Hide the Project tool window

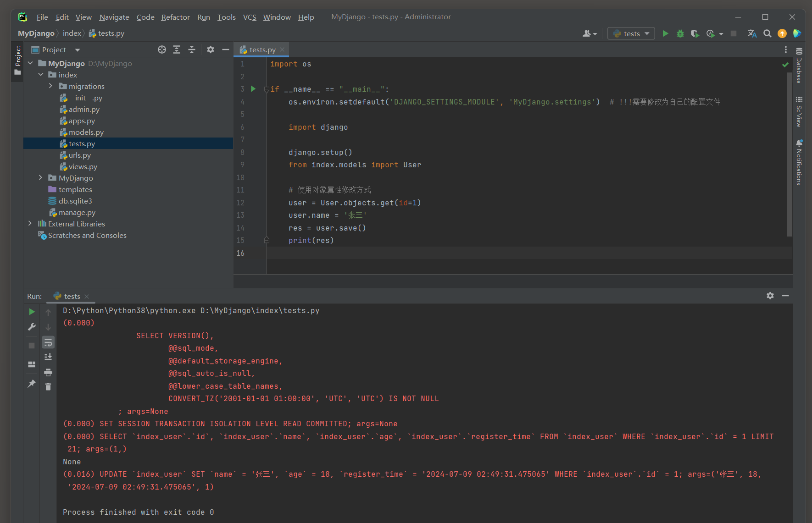tap(226, 50)
